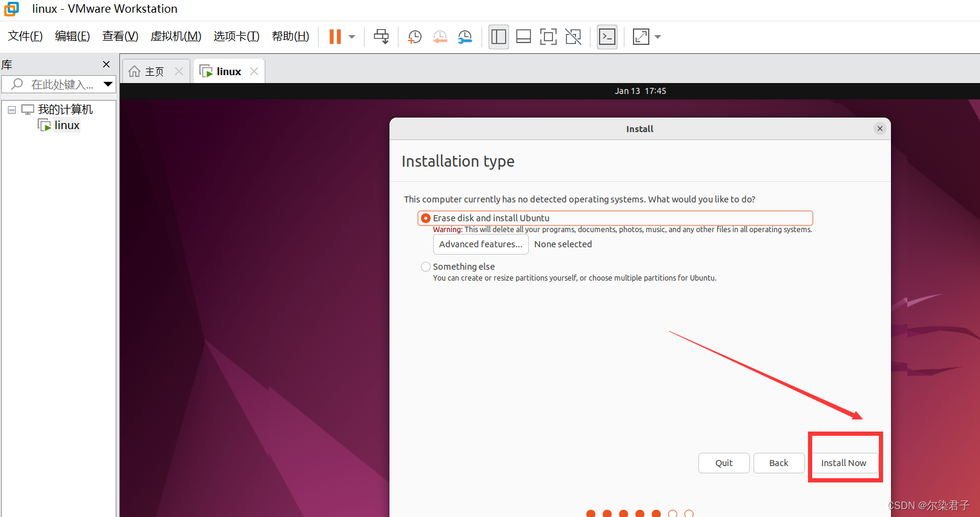This screenshot has width=980, height=517.
Task: Open the 选项卡(T) menu
Action: (x=237, y=36)
